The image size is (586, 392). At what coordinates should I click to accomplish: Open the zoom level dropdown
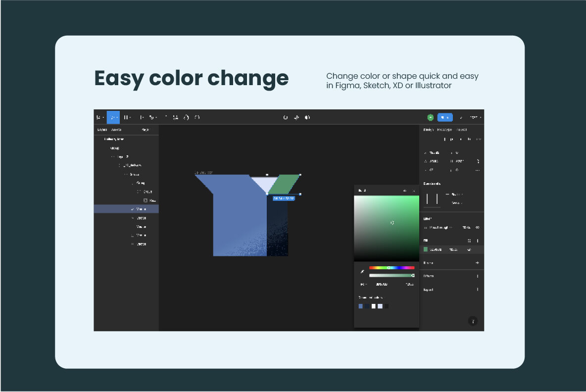[x=475, y=117]
